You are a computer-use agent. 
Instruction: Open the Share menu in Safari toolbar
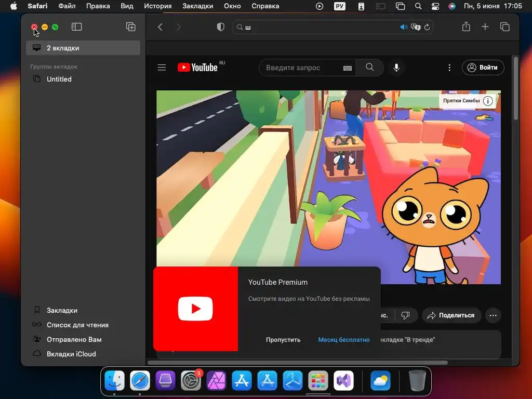[466, 26]
